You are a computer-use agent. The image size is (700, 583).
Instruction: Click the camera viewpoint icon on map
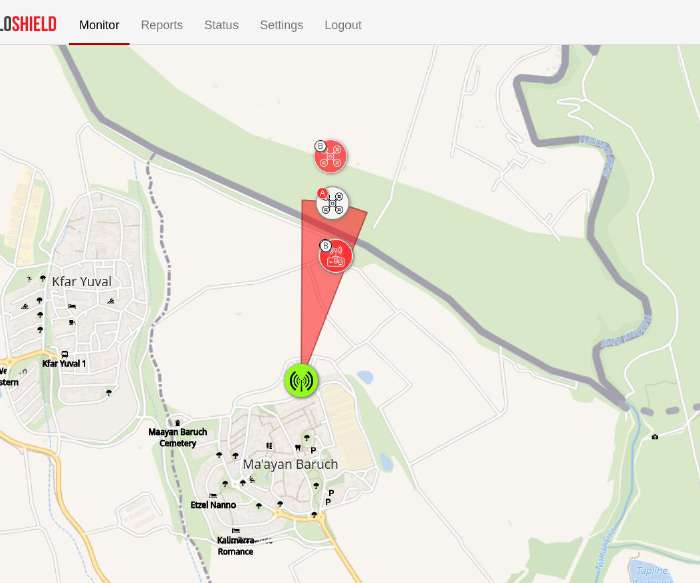655,436
